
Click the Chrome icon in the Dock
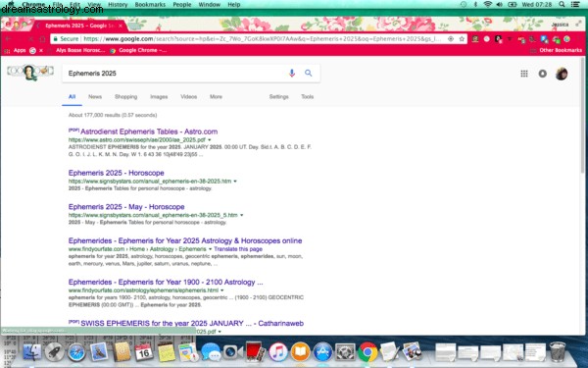367,352
